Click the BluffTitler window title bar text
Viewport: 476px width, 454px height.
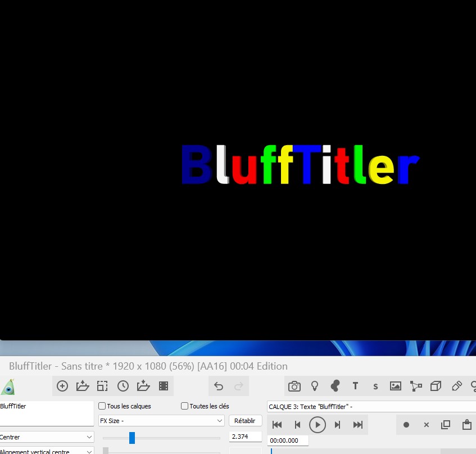tap(148, 366)
